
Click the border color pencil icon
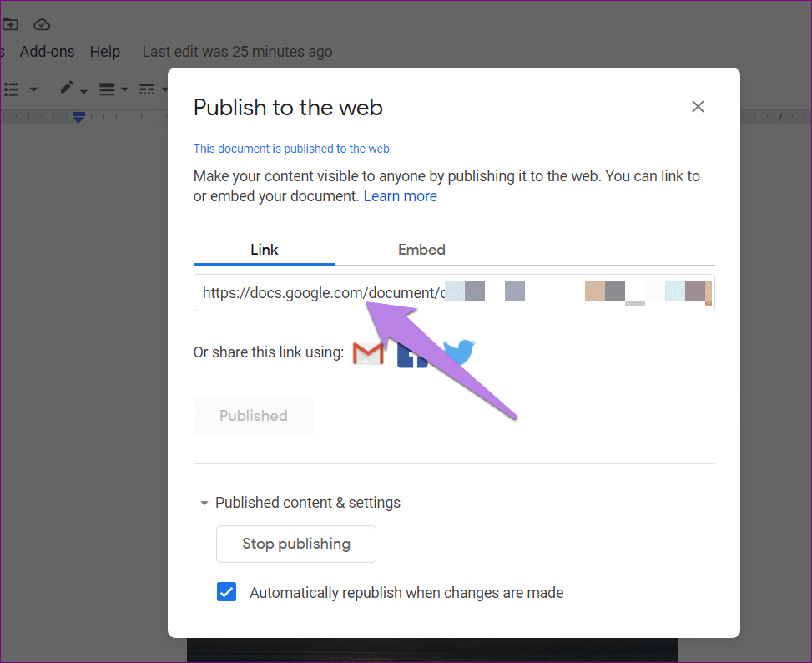click(67, 89)
